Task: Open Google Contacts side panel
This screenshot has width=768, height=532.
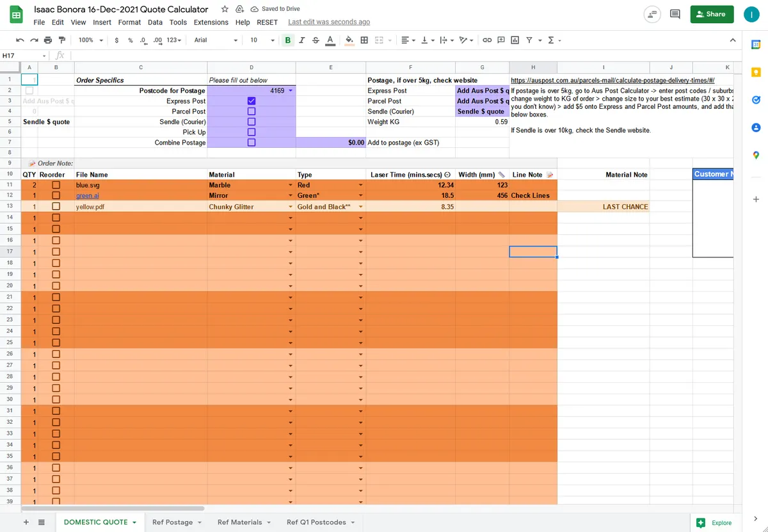Action: (x=755, y=127)
